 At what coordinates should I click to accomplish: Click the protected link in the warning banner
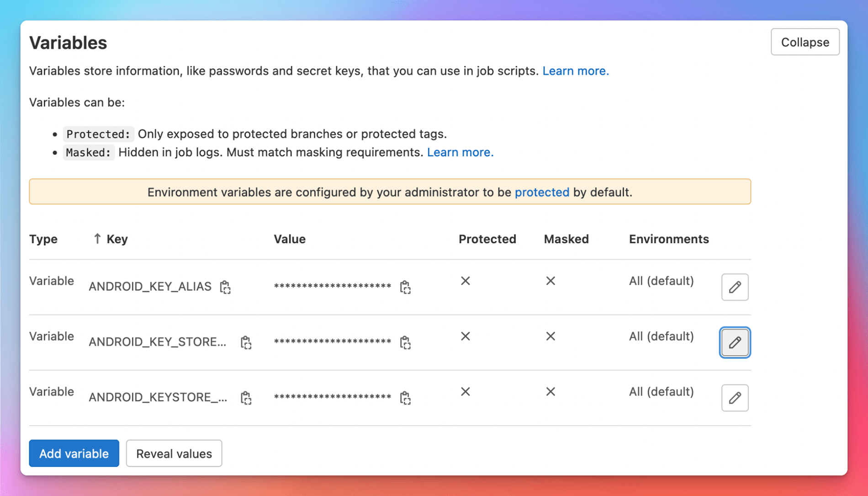tap(542, 192)
